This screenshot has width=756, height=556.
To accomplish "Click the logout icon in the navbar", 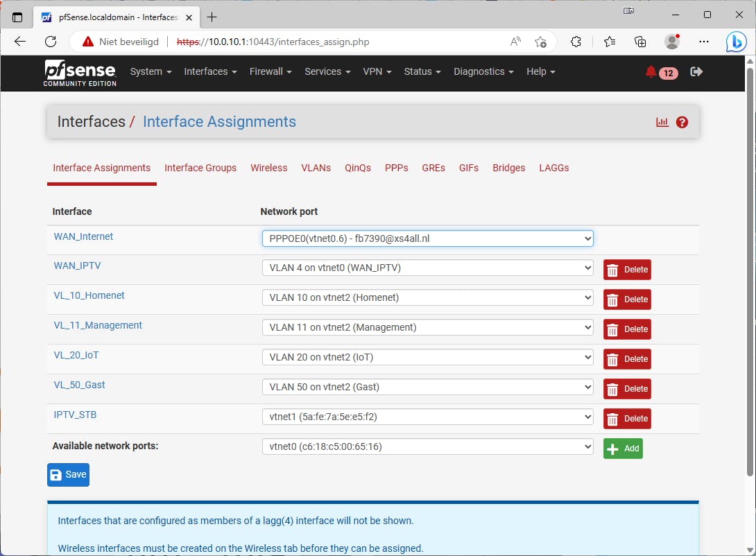I will click(x=696, y=72).
